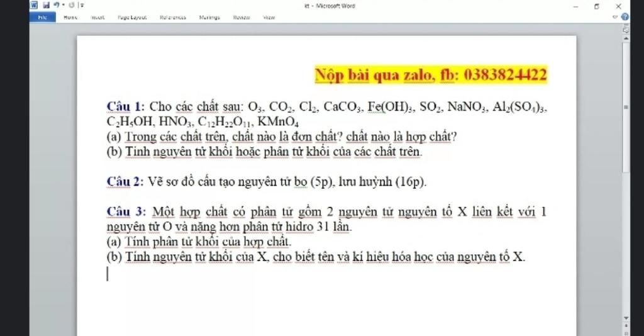
Task: Click the "Câu 3:" label
Action: [x=126, y=211]
